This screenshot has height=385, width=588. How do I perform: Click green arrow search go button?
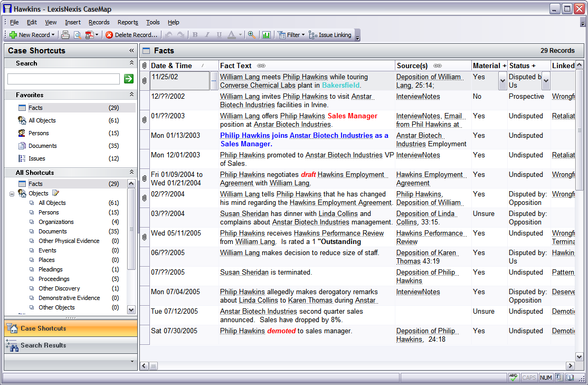point(128,79)
